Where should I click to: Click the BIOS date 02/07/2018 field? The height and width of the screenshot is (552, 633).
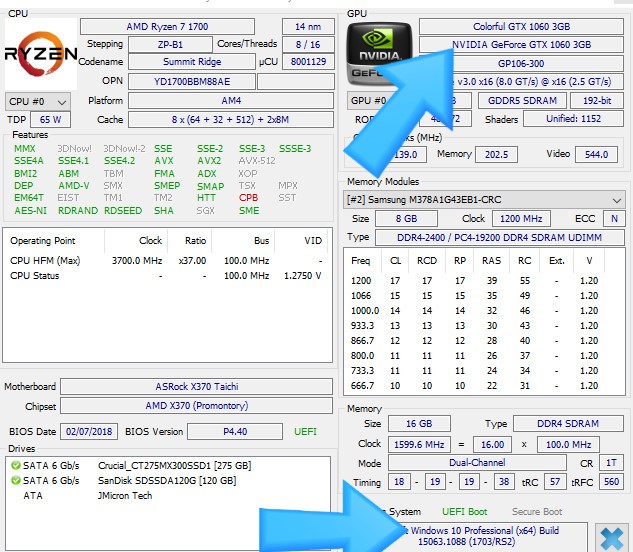coord(89,432)
